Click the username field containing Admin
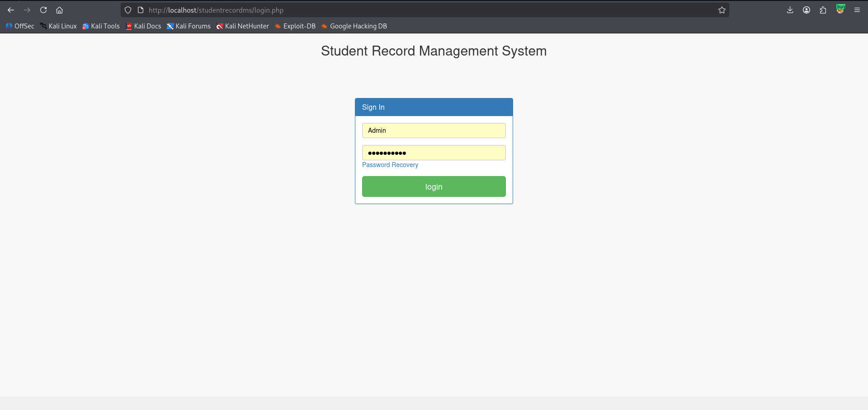The height and width of the screenshot is (410, 868). [434, 130]
